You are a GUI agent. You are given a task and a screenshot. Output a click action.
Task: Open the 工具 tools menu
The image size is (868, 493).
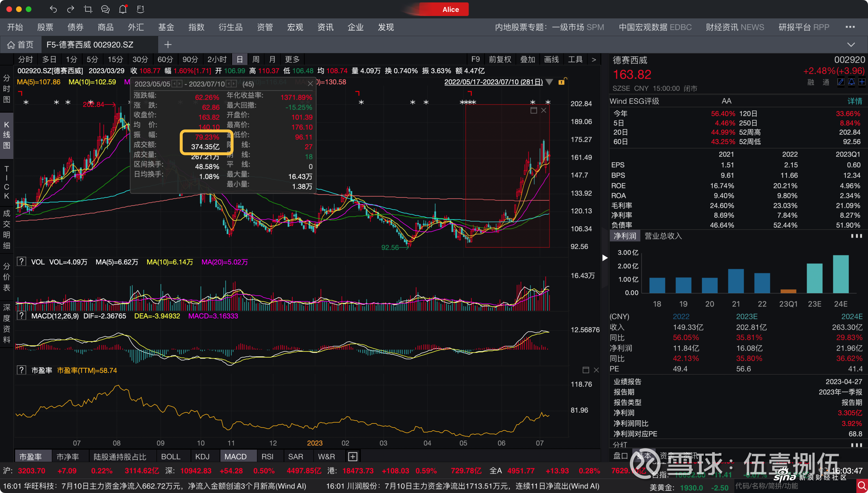click(x=575, y=60)
